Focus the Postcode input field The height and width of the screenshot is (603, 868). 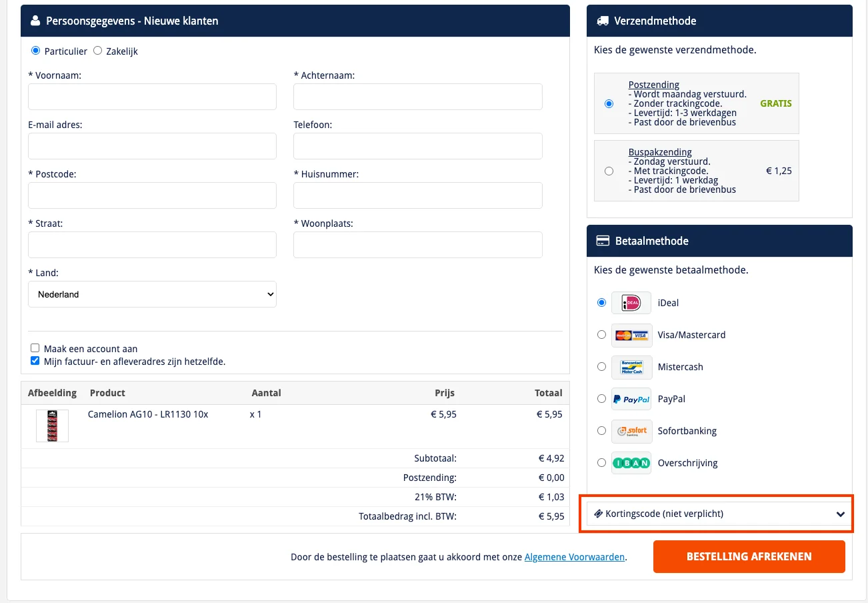[152, 195]
